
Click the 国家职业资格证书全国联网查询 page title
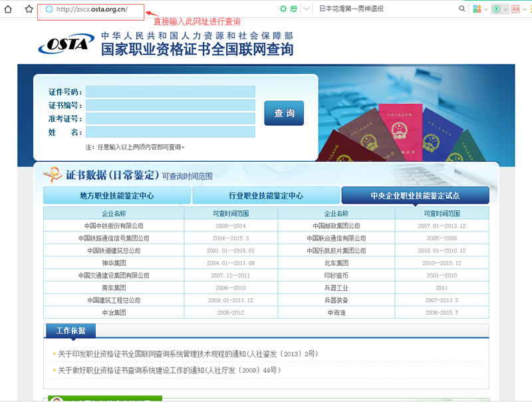pyautogui.click(x=197, y=49)
